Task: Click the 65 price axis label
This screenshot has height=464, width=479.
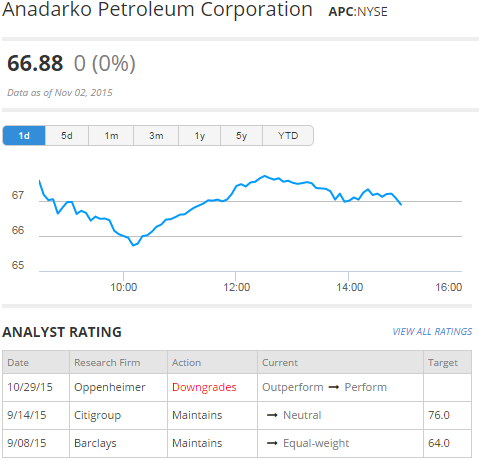Action: pos(18,265)
